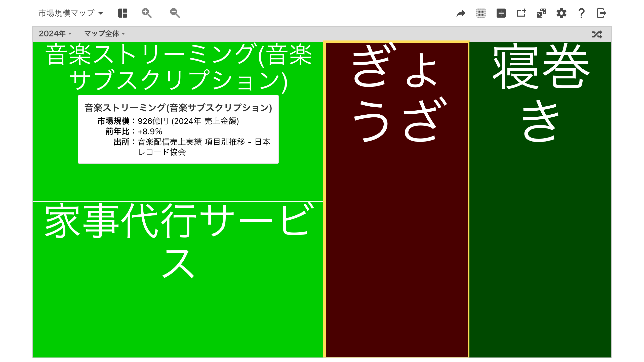Click the add window icon

tap(521, 13)
